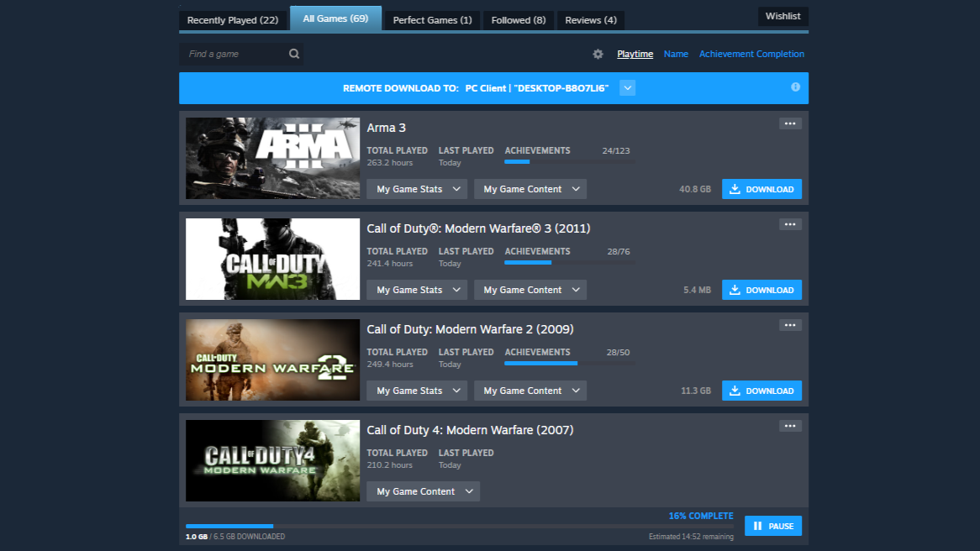Image resolution: width=980 pixels, height=551 pixels.
Task: Click the remote download info icon
Action: point(796,87)
